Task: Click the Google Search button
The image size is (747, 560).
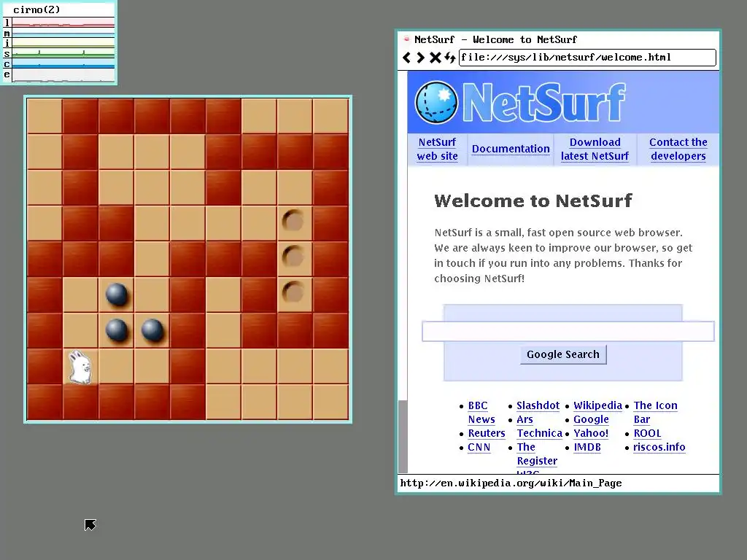Action: (x=563, y=354)
